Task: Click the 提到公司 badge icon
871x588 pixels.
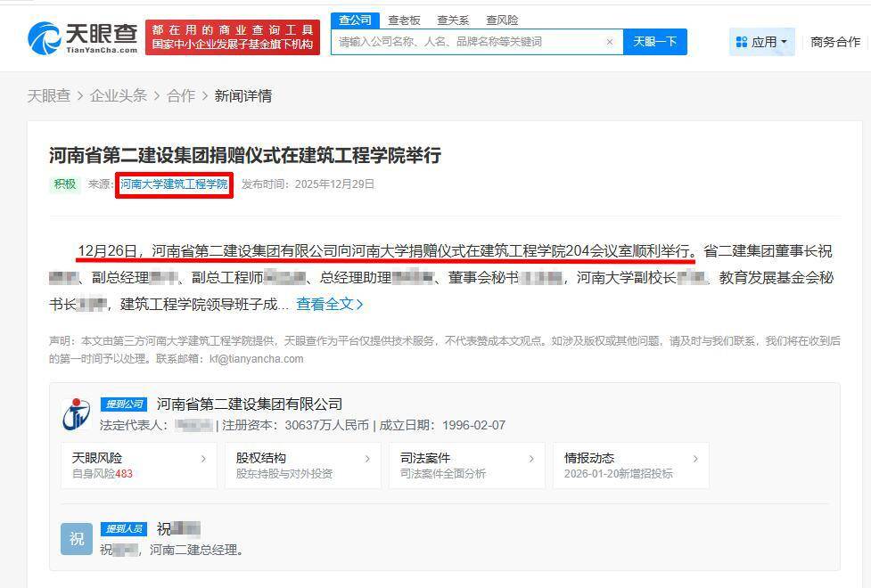Action: (x=126, y=404)
